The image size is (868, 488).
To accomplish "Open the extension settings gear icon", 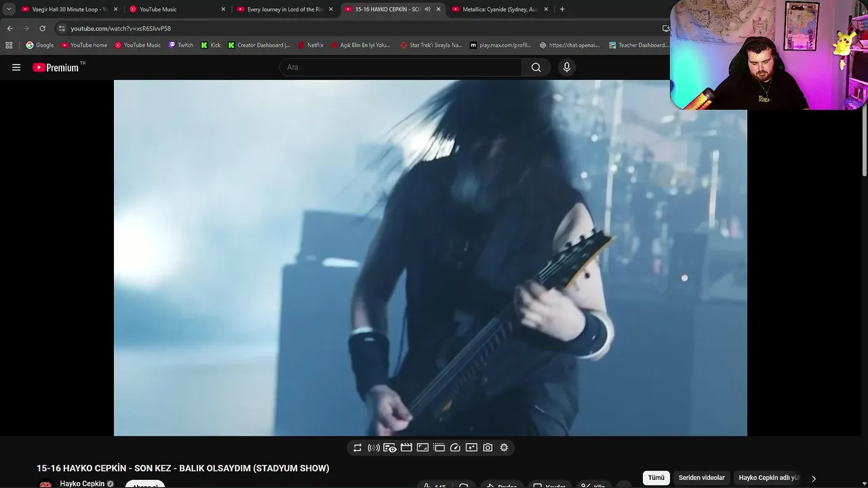I will [x=504, y=447].
